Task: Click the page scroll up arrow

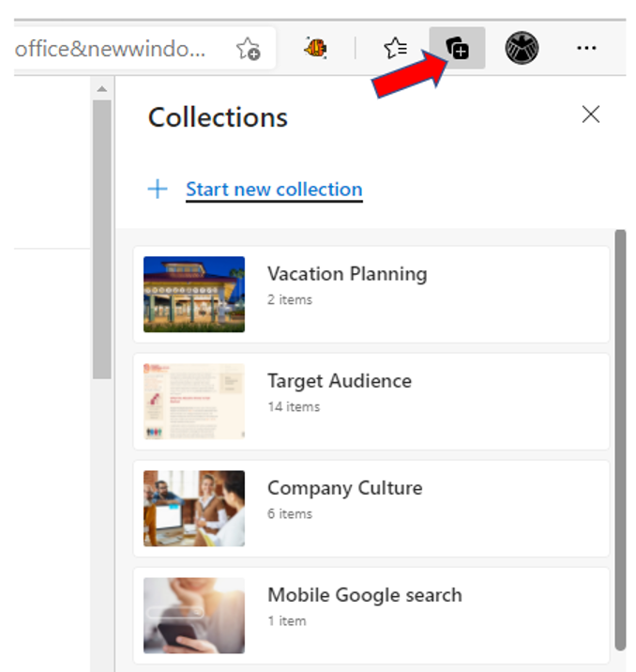Action: [101, 89]
